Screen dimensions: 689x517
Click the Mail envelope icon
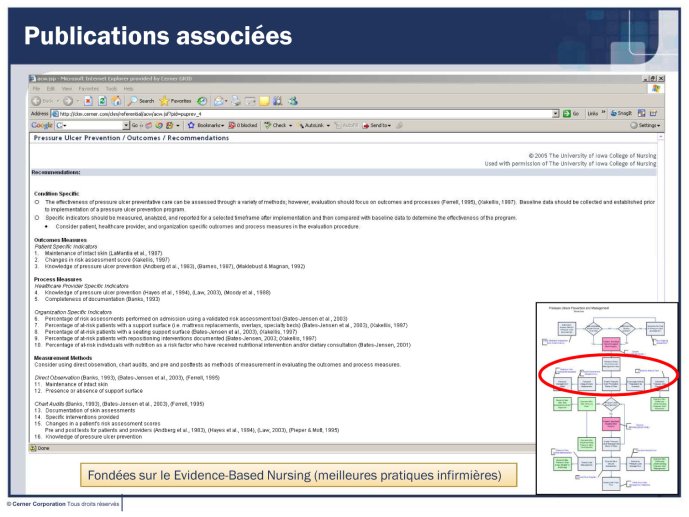[218, 101]
